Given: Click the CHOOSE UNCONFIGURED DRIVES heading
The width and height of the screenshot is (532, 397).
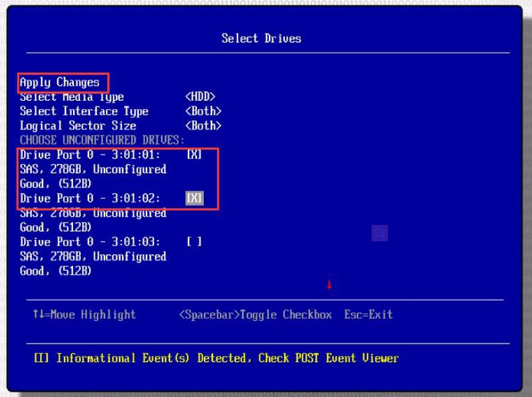Looking at the screenshot, I should click(102, 140).
